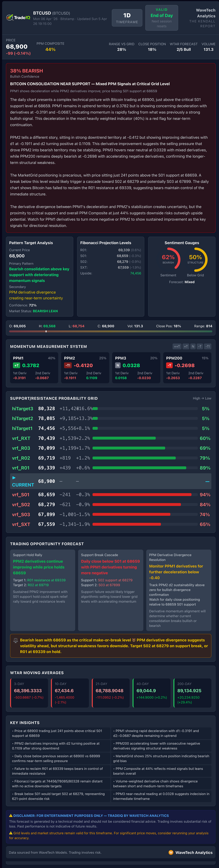Screen dimensions: 219x868
Task: Click the vrf_S02 row label
Action: pos(21,504)
